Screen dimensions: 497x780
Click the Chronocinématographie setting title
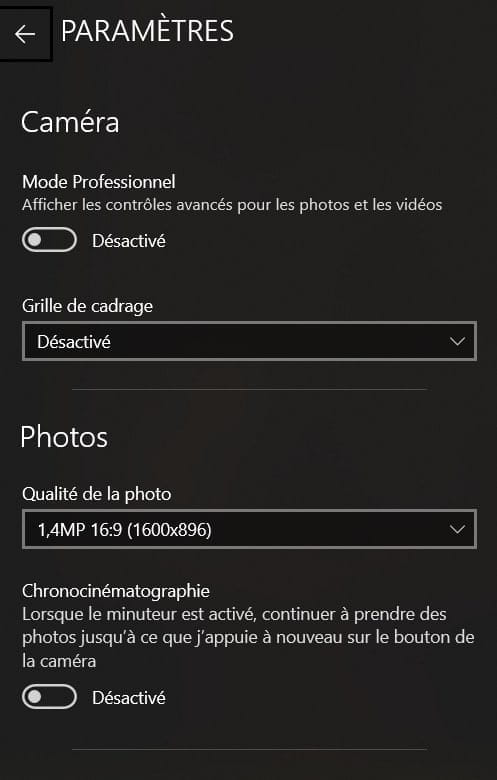(116, 591)
